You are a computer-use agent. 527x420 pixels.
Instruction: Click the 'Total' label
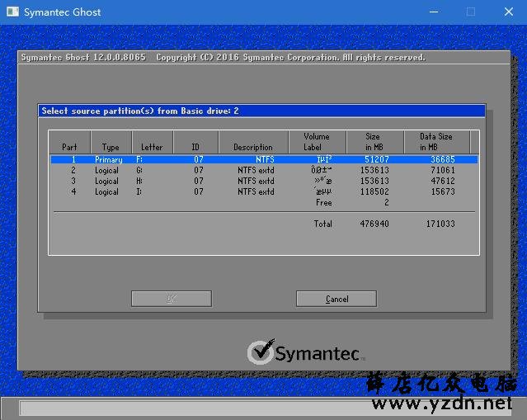(x=323, y=224)
